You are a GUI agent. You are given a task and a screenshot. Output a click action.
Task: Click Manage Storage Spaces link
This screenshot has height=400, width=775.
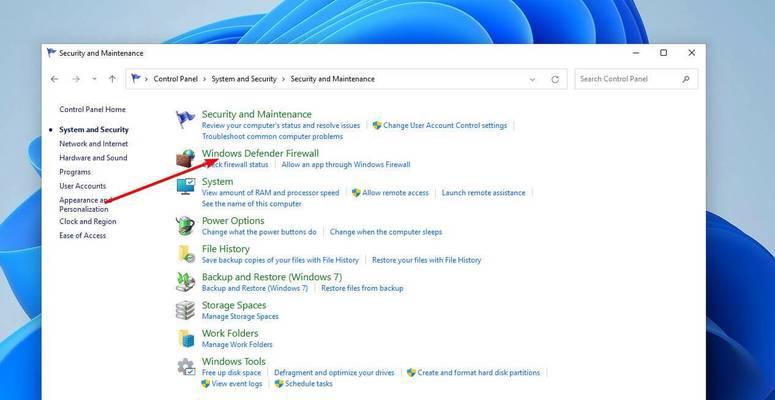[240, 316]
